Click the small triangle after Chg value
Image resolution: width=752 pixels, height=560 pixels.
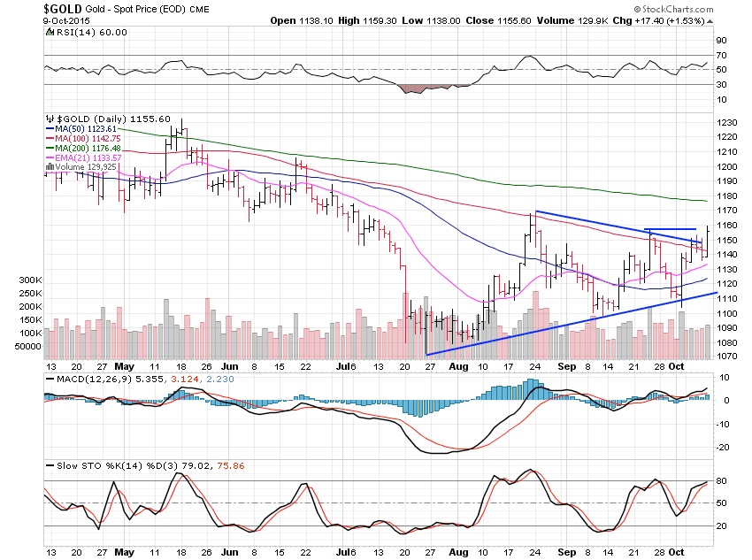click(x=710, y=21)
